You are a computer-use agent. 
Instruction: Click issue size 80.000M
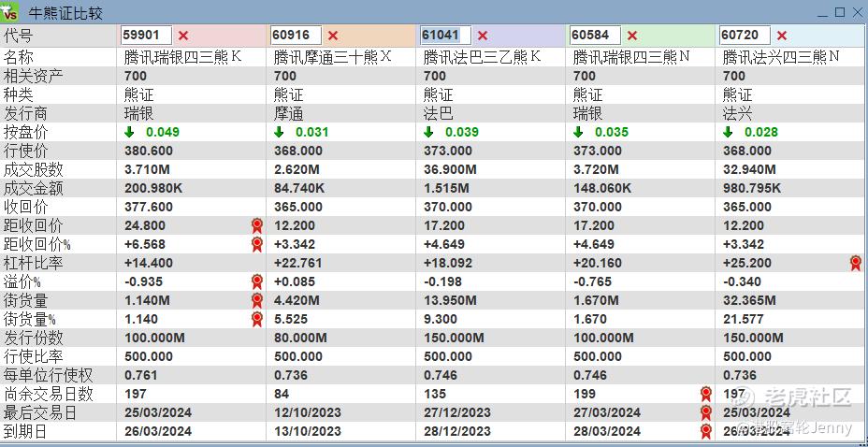(300, 338)
